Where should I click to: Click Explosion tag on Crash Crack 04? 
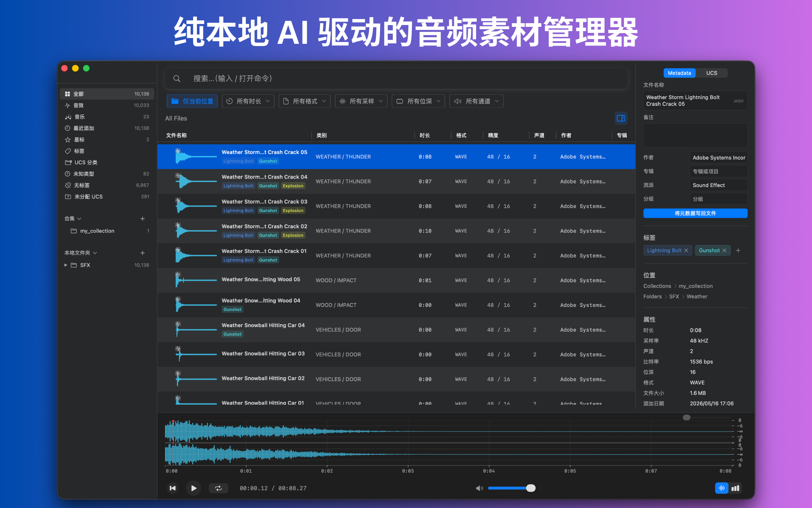(293, 186)
